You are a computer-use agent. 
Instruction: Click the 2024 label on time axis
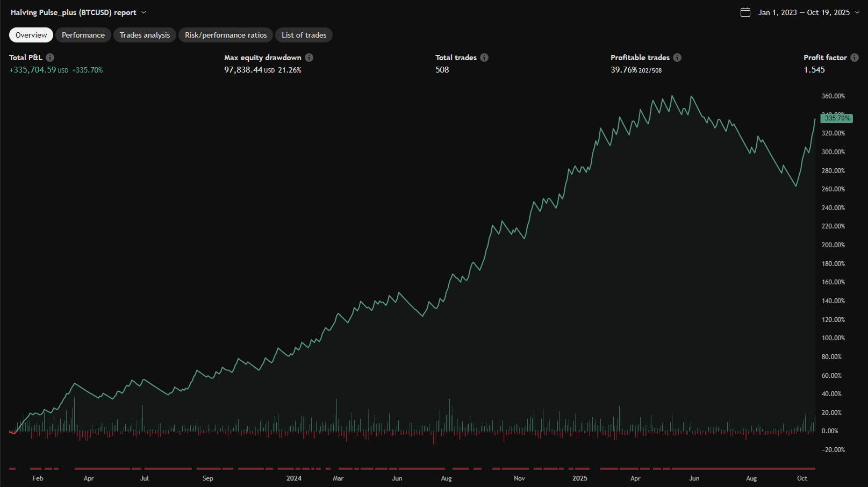(x=294, y=478)
